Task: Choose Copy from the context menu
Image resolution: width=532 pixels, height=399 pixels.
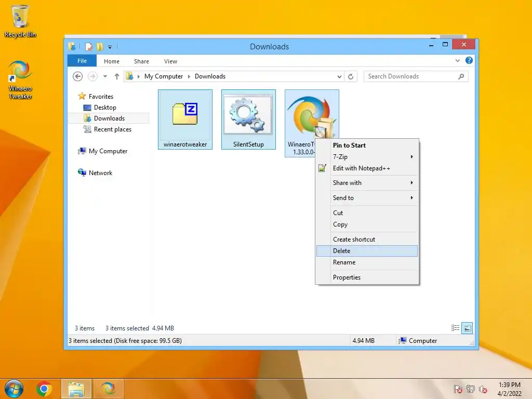Action: pyautogui.click(x=367, y=224)
